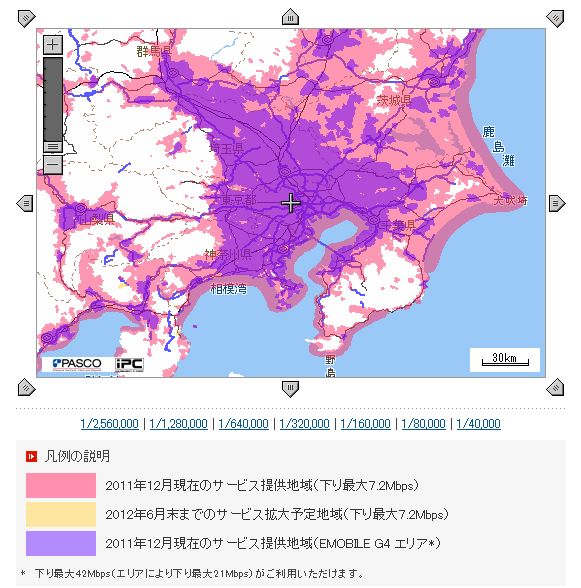
Task: Pan map northwest with corner arrow
Action: (27, 18)
